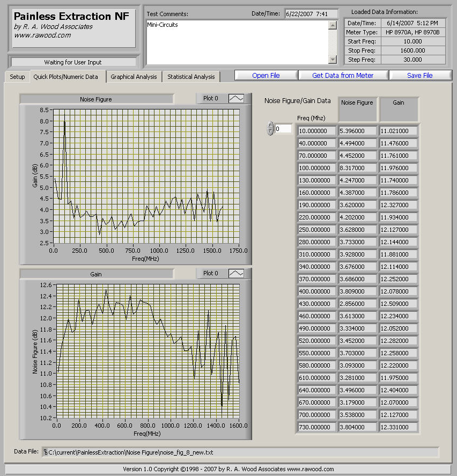Click the Gain plot legend line icon
457x476 pixels.
(236, 273)
